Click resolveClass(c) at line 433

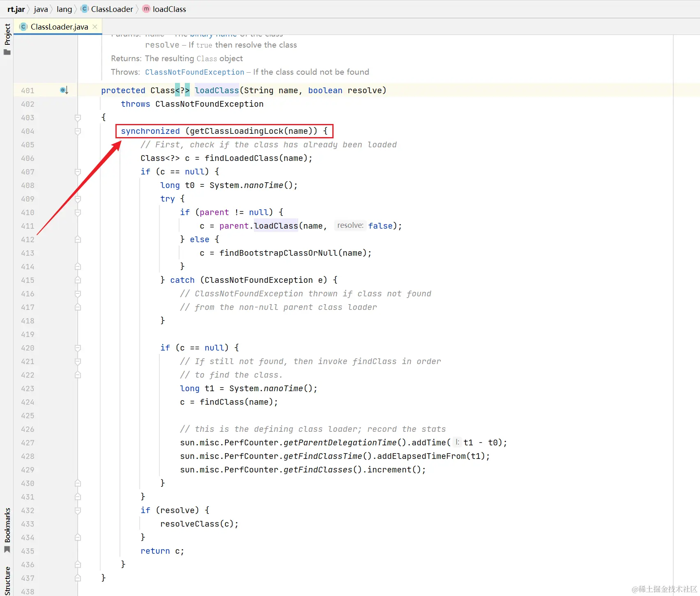pos(197,524)
